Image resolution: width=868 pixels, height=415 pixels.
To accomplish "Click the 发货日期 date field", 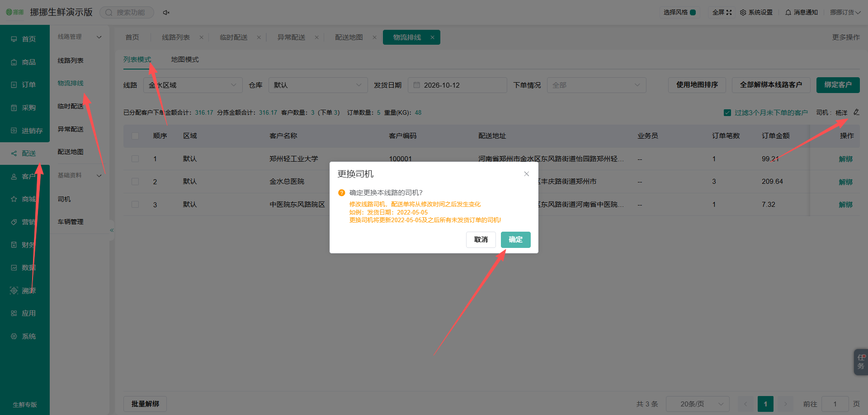I will (x=457, y=85).
